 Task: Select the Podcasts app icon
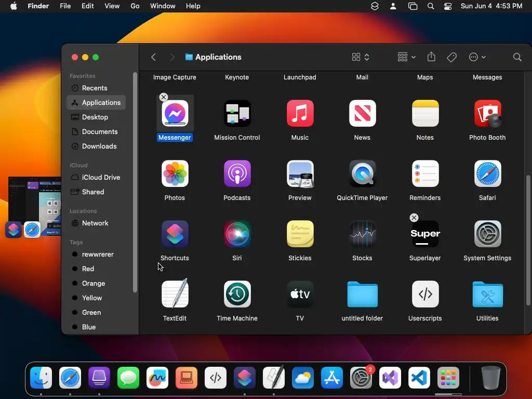237,174
